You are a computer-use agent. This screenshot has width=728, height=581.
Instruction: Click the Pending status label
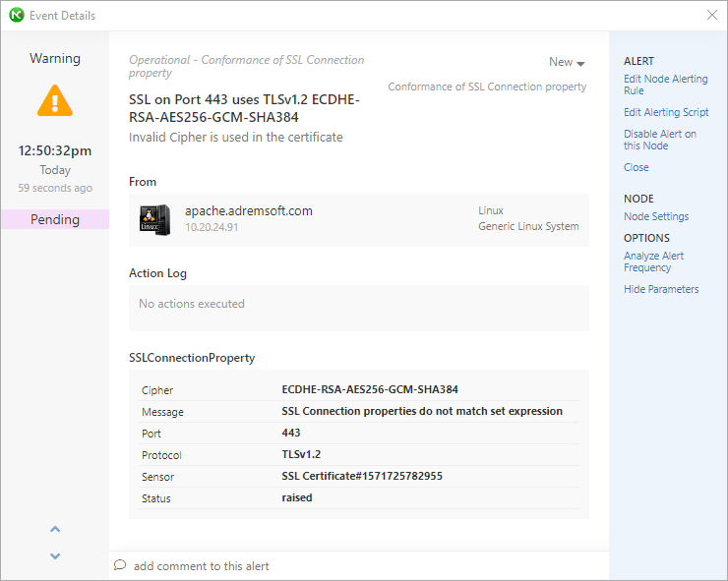pyautogui.click(x=55, y=219)
